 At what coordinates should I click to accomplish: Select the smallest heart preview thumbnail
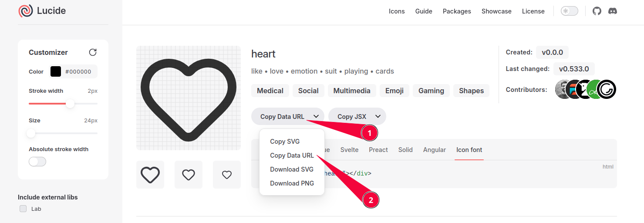227,175
